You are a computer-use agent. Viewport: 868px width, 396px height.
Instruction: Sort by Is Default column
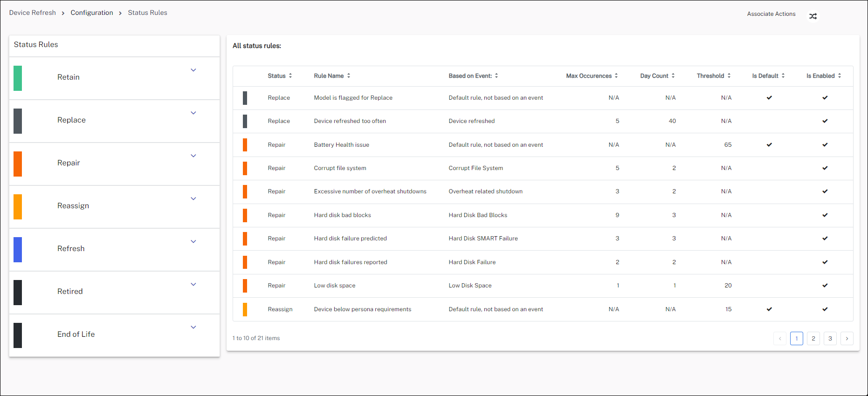click(x=768, y=76)
